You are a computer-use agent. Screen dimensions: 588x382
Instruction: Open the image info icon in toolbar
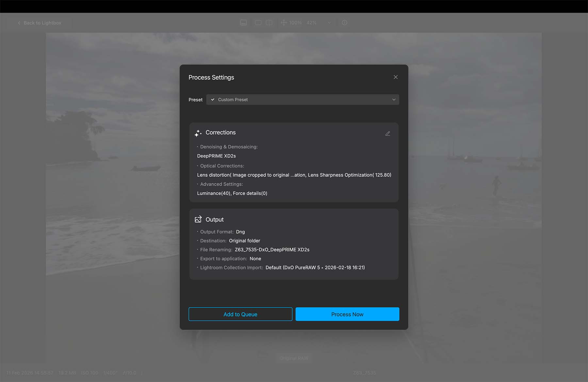344,23
